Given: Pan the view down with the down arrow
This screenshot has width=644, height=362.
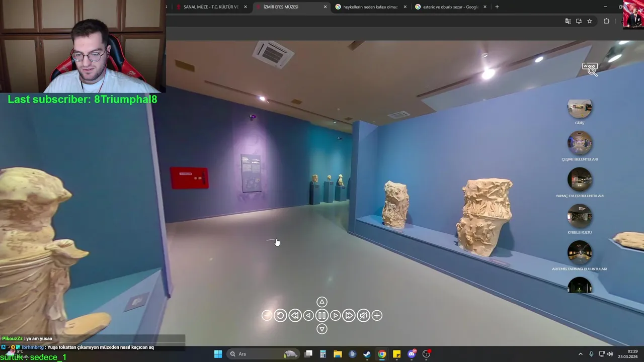Looking at the screenshot, I should click(322, 329).
